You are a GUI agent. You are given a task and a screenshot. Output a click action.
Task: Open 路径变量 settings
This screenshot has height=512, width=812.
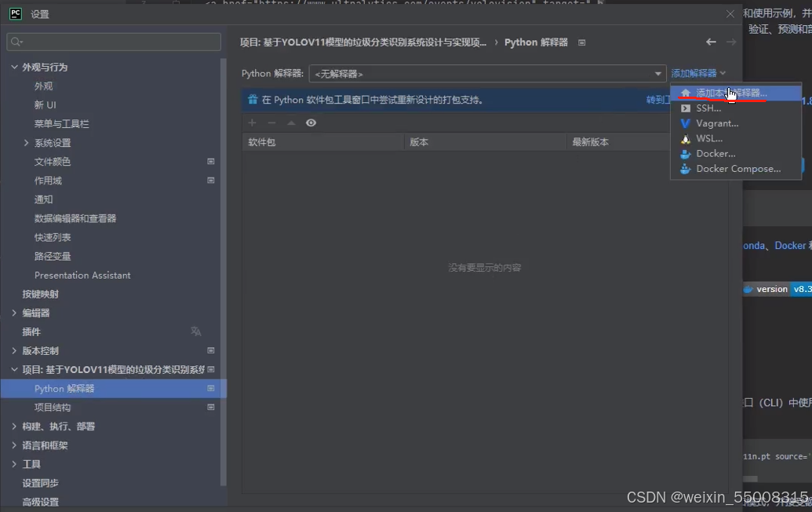click(x=53, y=256)
